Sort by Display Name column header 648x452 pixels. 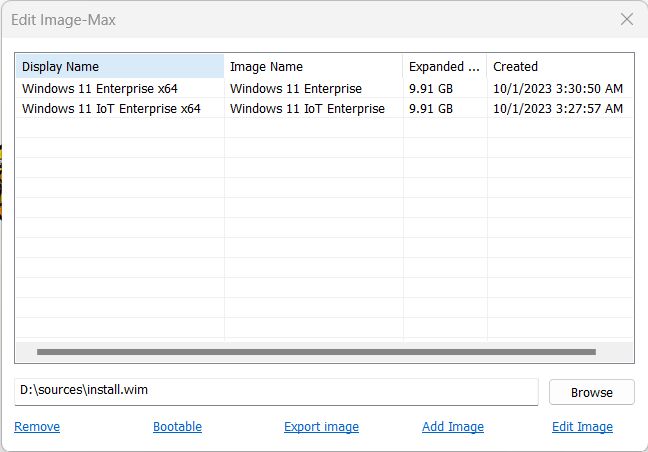tap(120, 67)
